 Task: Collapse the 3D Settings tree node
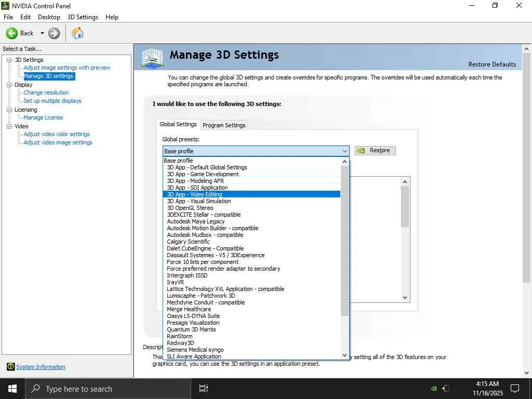click(x=9, y=60)
